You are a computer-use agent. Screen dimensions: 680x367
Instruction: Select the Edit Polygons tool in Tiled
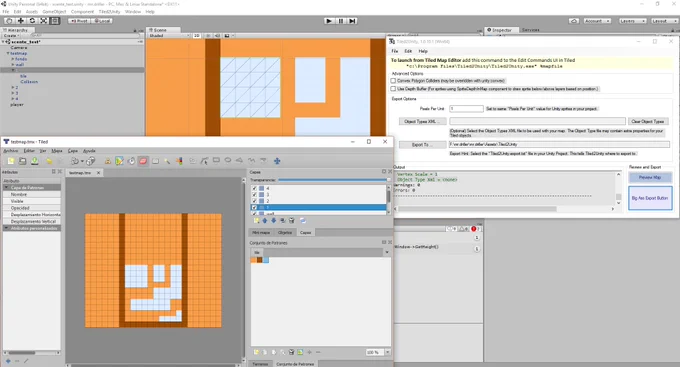204,161
